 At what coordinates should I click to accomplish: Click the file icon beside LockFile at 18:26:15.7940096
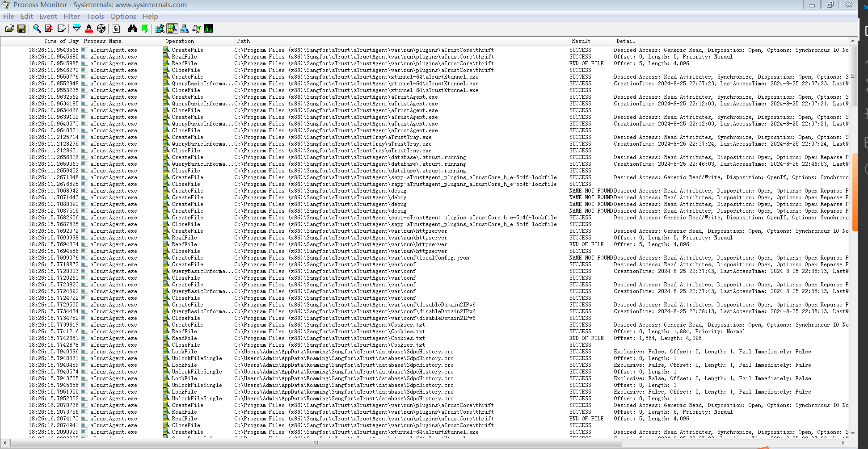166,352
